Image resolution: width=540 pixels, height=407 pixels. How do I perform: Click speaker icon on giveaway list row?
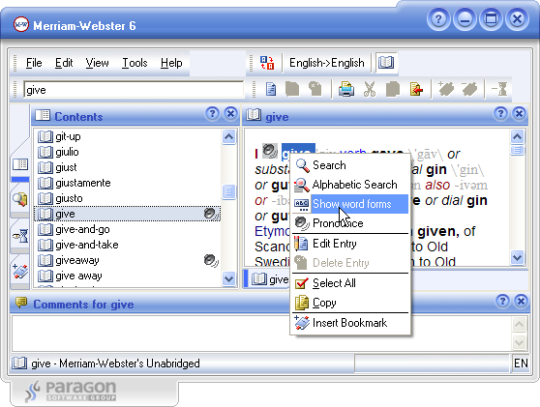211,260
